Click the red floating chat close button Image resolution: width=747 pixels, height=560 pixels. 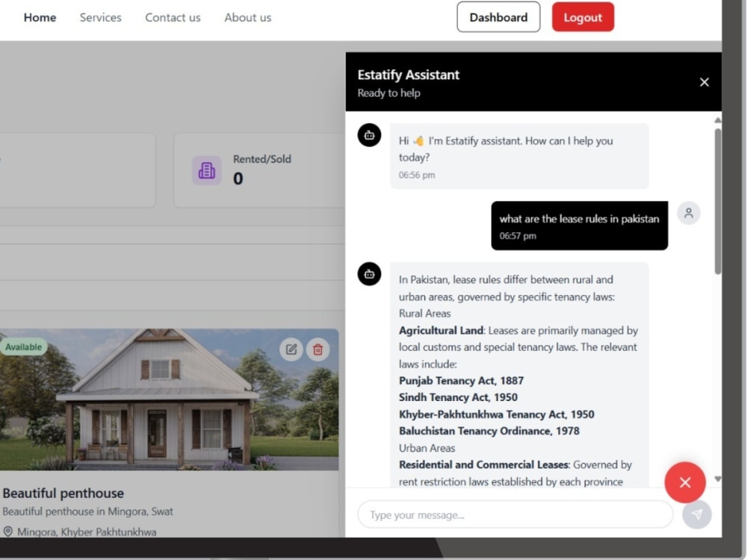pos(684,482)
